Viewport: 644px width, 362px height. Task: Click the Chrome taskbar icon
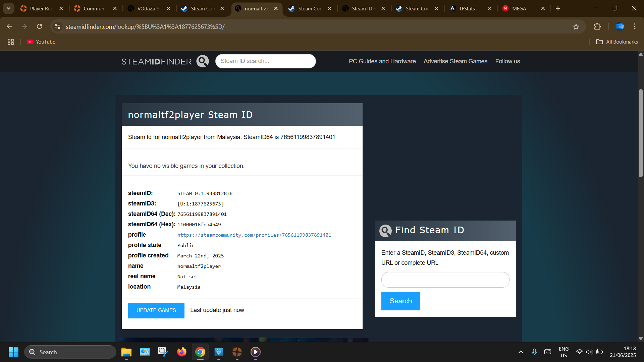coord(200,352)
